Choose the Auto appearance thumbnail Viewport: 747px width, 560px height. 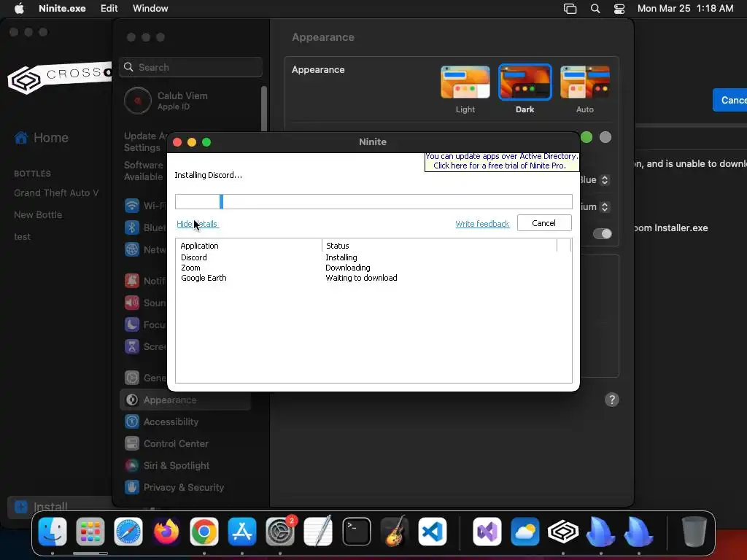(x=585, y=82)
